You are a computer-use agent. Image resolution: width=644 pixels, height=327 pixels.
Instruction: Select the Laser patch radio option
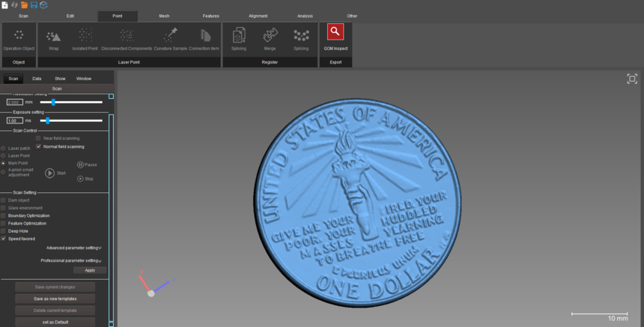coord(3,148)
